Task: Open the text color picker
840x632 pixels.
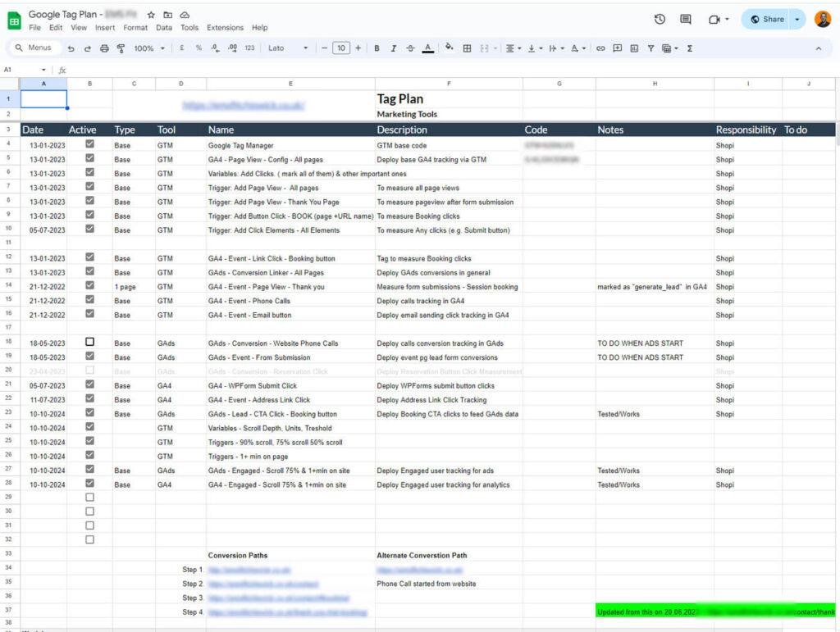Action: tap(427, 48)
